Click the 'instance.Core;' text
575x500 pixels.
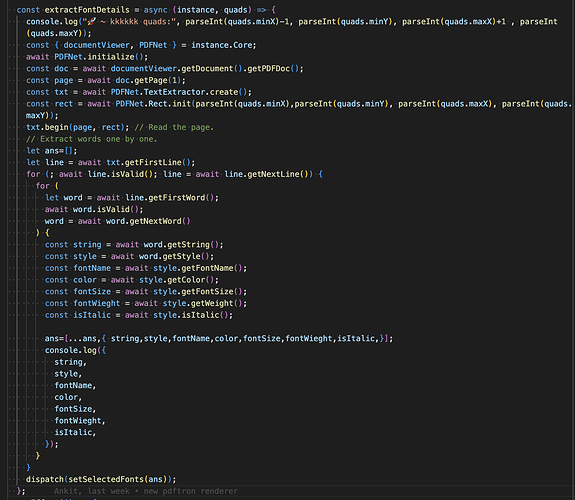coord(223,45)
